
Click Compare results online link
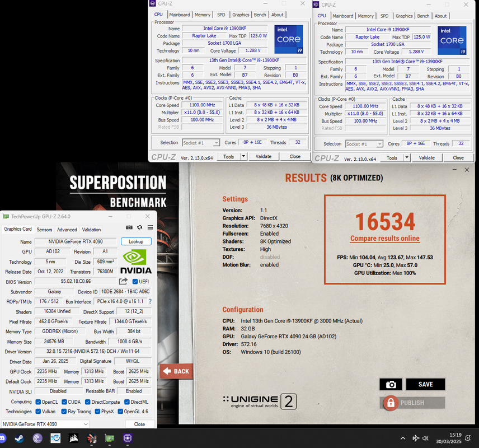coord(384,238)
